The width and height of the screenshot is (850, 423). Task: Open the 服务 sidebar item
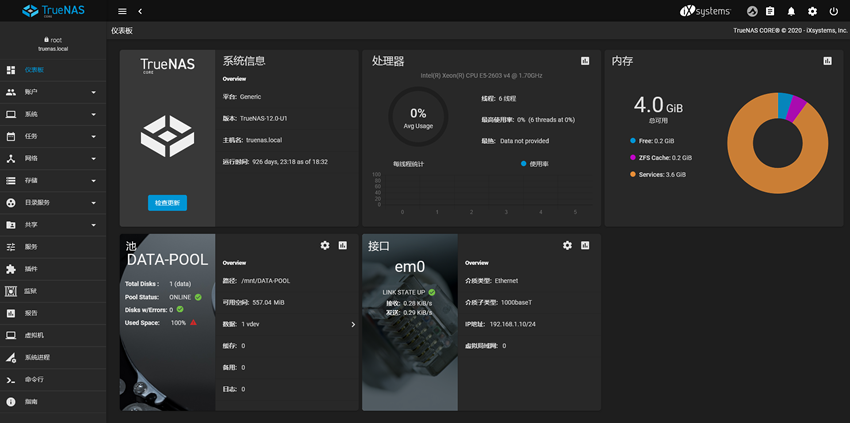(x=31, y=247)
